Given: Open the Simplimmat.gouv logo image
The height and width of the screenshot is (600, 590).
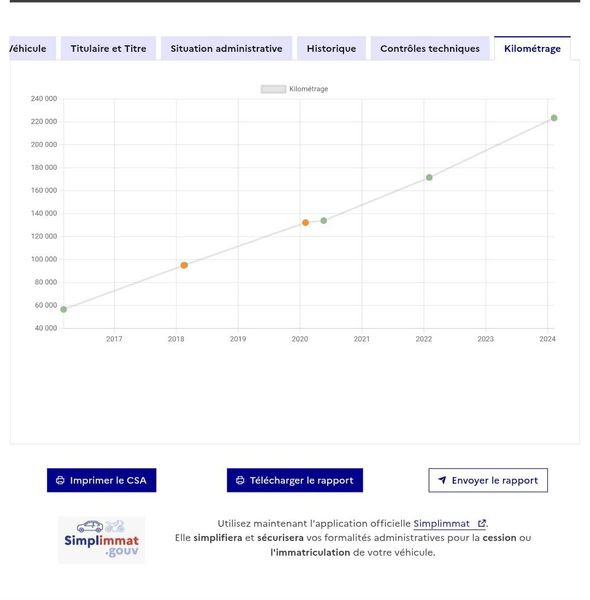Looking at the screenshot, I should click(x=102, y=540).
